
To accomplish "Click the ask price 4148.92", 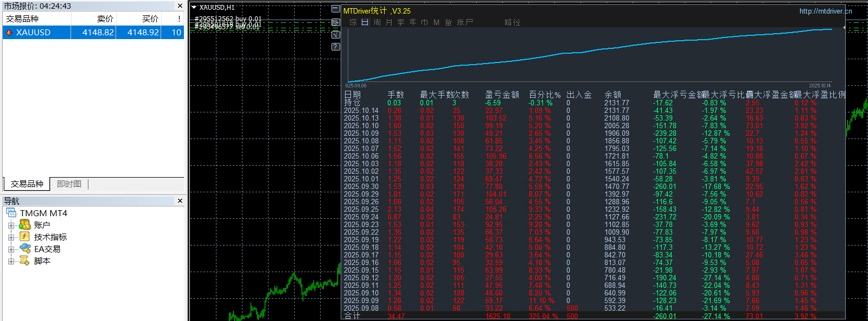I will tap(143, 33).
